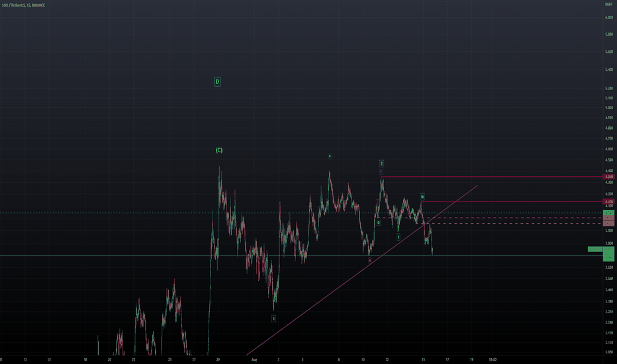Click the 5.800 price axis label
Image resolution: width=617 pixels, height=364 pixels.
(609, 34)
